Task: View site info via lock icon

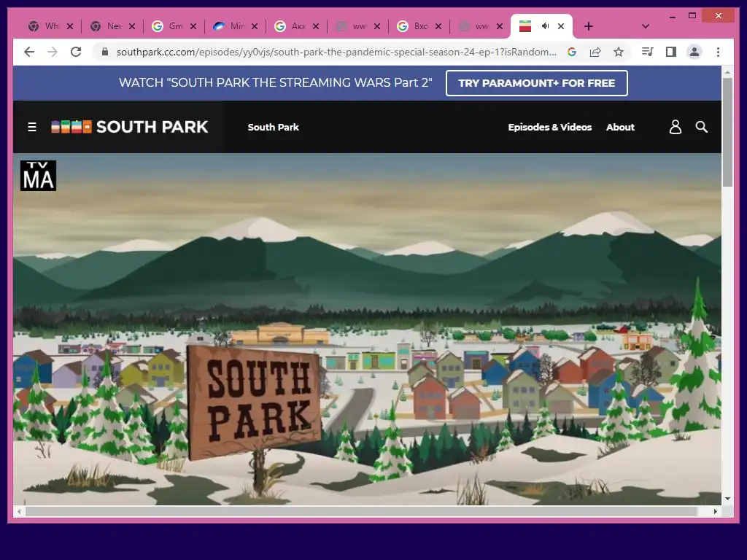Action: coord(105,52)
